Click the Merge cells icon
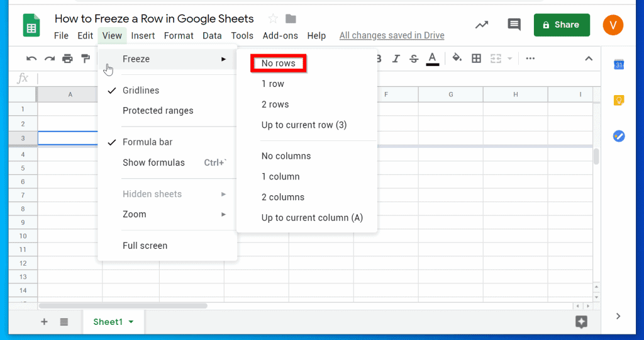This screenshot has height=340, width=644. tap(496, 59)
